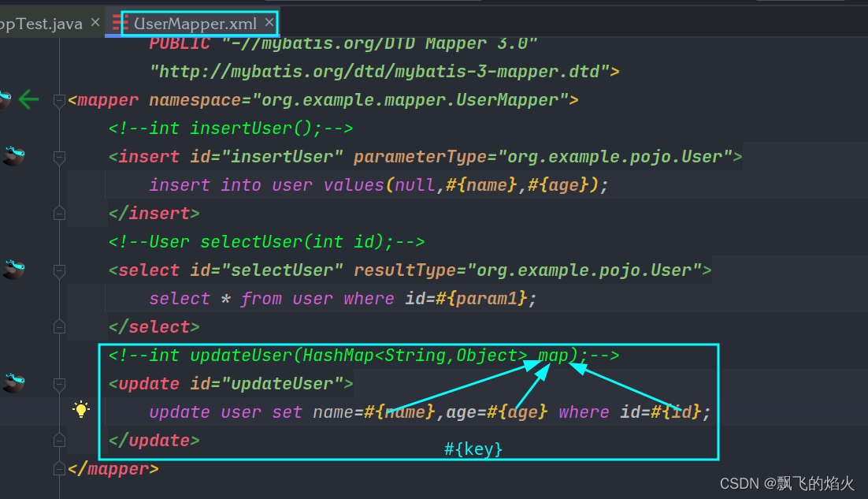Click MyBatis bird icon beside selectUser line
This screenshot has width=868, height=499.
pos(14,270)
